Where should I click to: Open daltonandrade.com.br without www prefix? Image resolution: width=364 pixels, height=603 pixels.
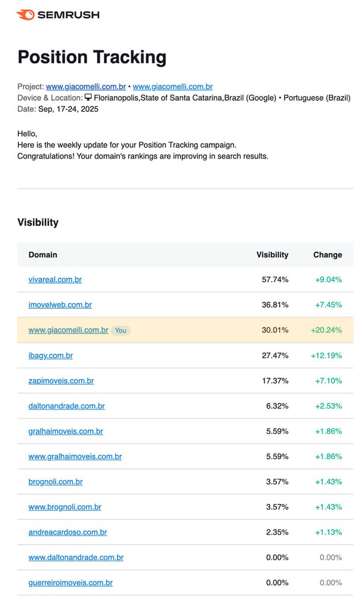click(66, 406)
